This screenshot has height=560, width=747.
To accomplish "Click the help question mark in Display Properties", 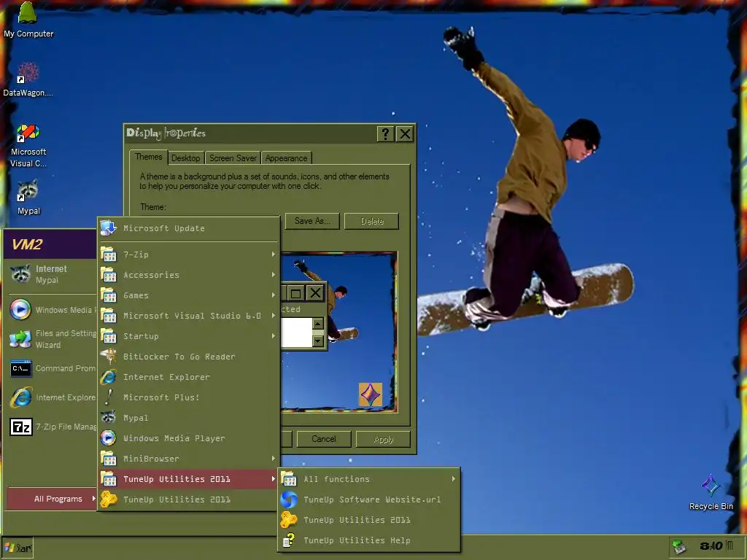I will 385,134.
